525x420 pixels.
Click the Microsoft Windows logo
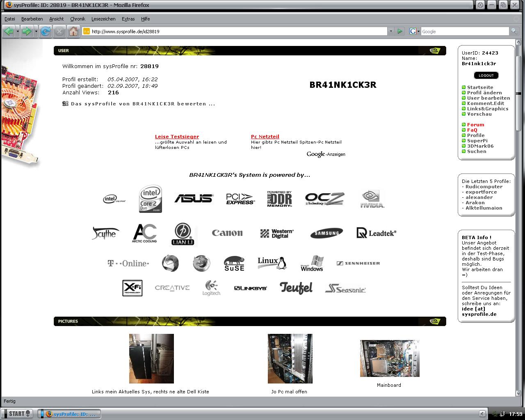pyautogui.click(x=312, y=263)
